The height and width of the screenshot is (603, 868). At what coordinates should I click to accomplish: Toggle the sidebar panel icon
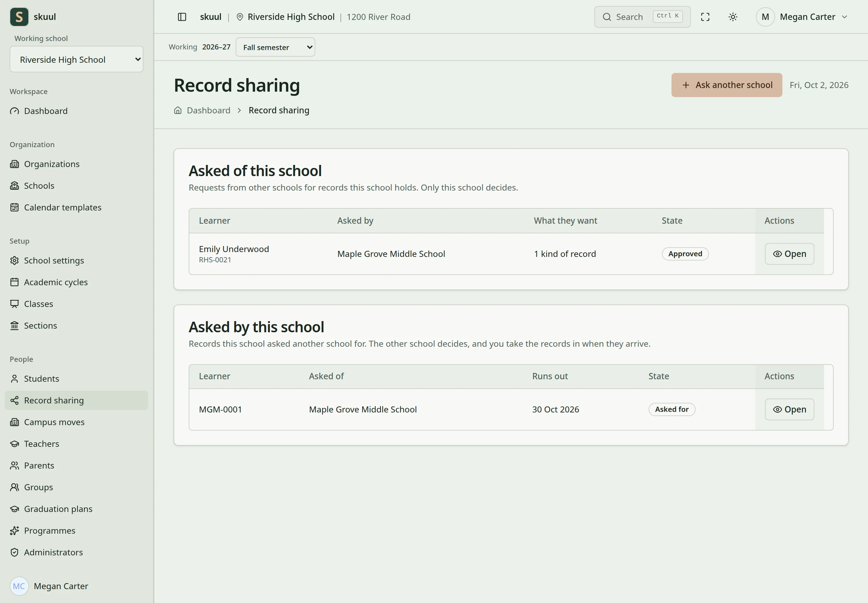tap(182, 17)
